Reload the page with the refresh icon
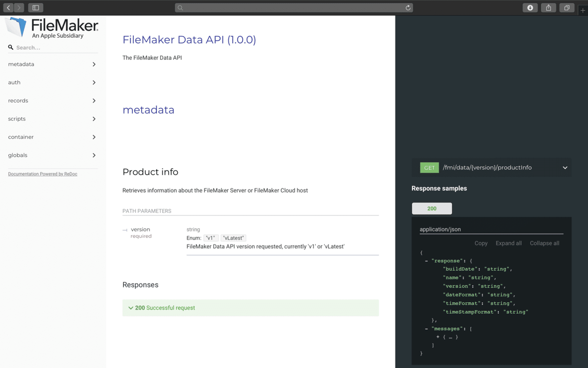Viewport: 588px width, 368px height. [407, 7]
